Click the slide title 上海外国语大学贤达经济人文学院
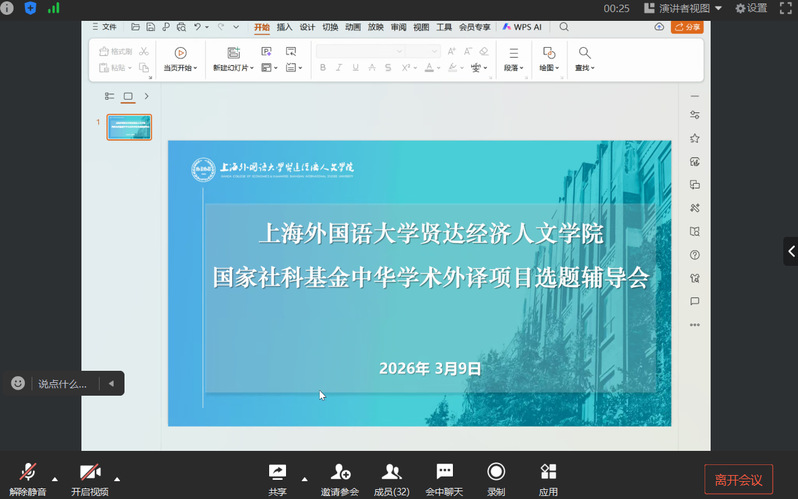The width and height of the screenshot is (798, 499). coord(431,234)
